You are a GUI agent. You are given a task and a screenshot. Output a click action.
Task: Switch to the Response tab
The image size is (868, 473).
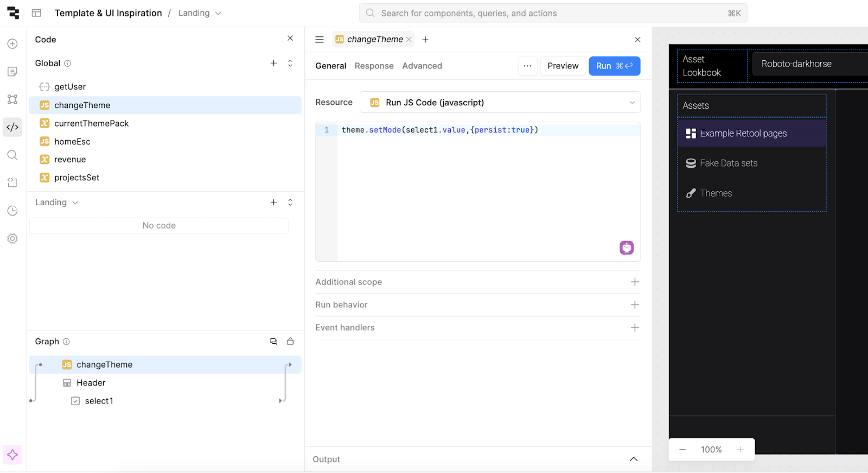click(x=374, y=66)
